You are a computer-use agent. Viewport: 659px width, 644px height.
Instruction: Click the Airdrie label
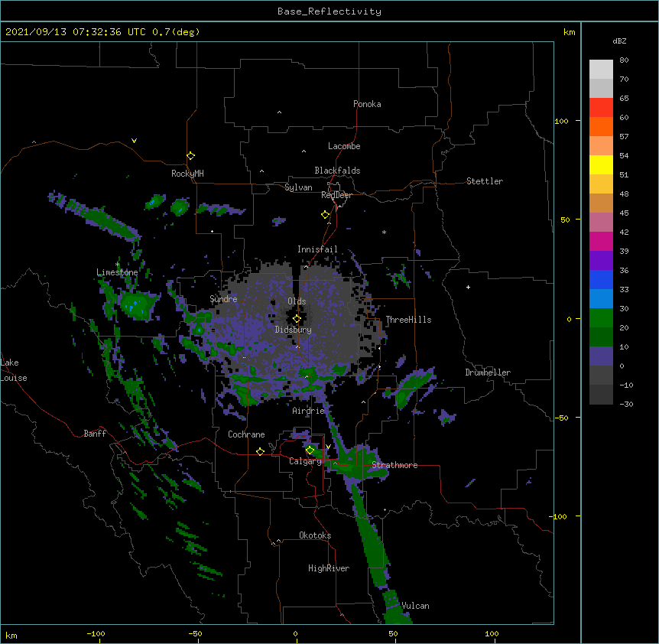[309, 411]
